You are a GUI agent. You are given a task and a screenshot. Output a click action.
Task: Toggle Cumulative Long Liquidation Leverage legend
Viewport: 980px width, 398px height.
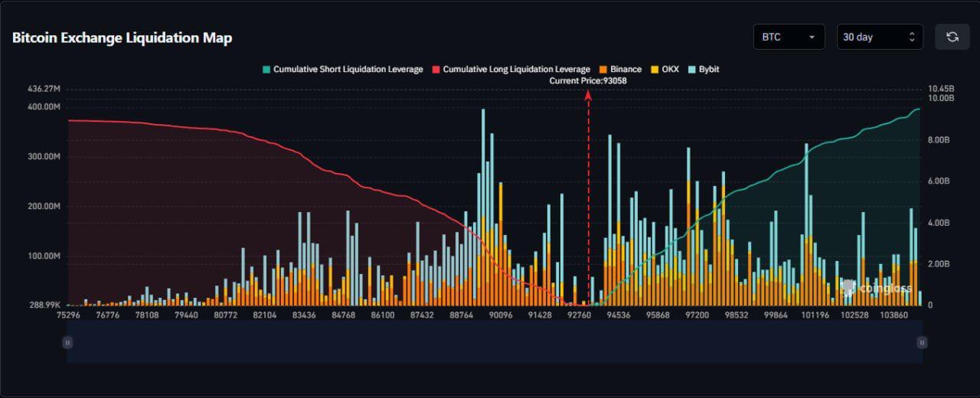pos(511,70)
